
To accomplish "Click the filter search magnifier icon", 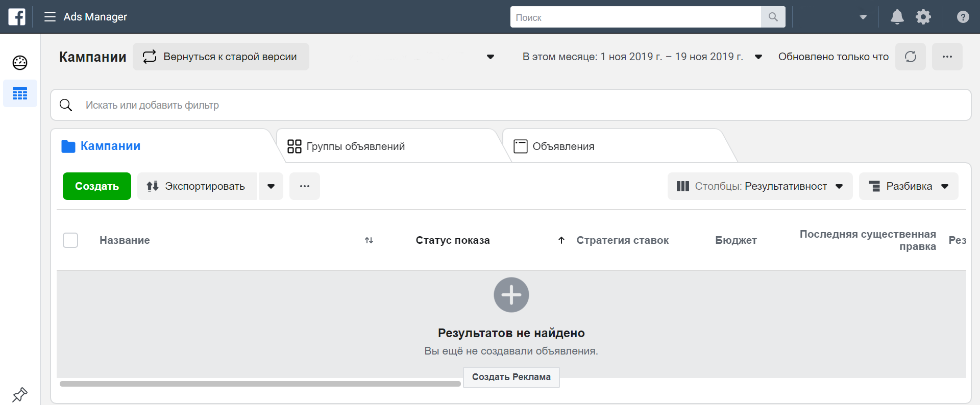I will (66, 105).
